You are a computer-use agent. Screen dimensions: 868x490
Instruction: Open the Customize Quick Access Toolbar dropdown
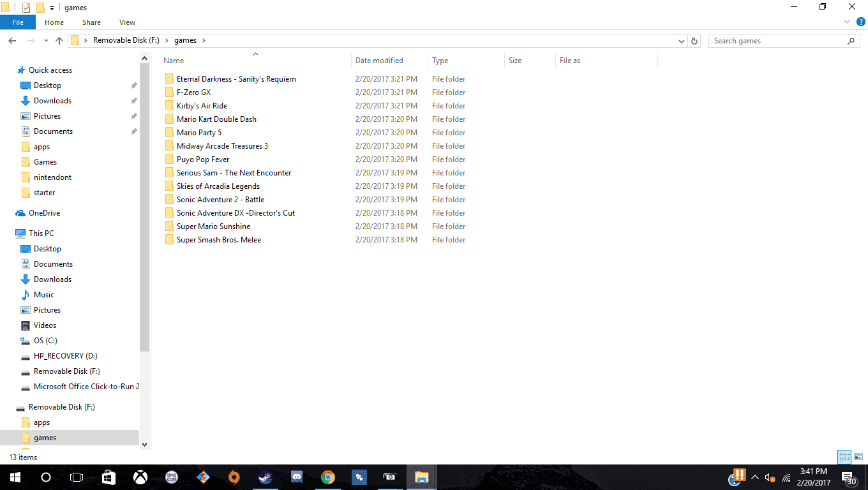[x=52, y=8]
